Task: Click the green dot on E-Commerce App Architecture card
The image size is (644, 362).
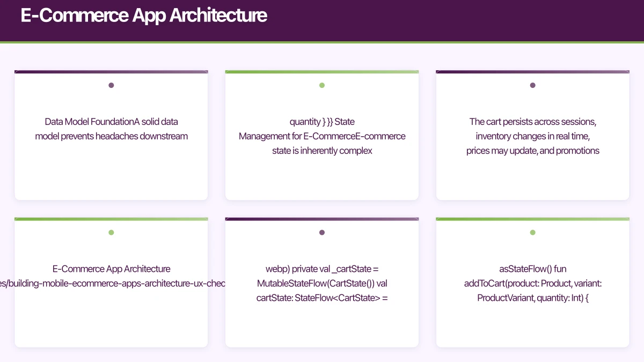Action: [x=111, y=232]
